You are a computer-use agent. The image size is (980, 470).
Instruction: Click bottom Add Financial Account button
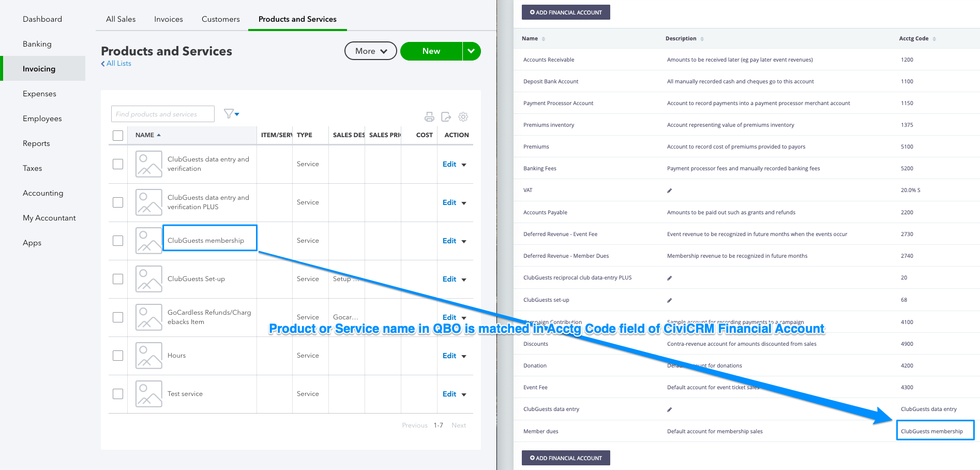point(566,458)
